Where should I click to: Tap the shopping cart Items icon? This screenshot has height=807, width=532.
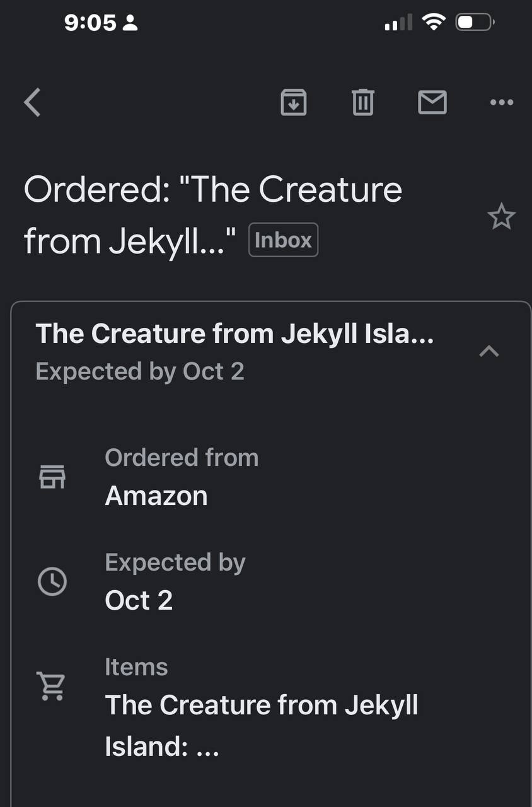51,686
